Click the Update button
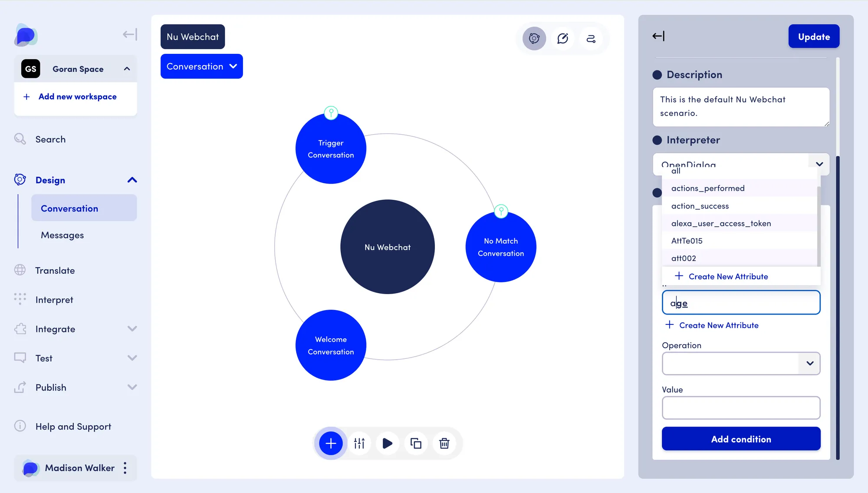Screen dimensions: 868x493 click(814, 36)
